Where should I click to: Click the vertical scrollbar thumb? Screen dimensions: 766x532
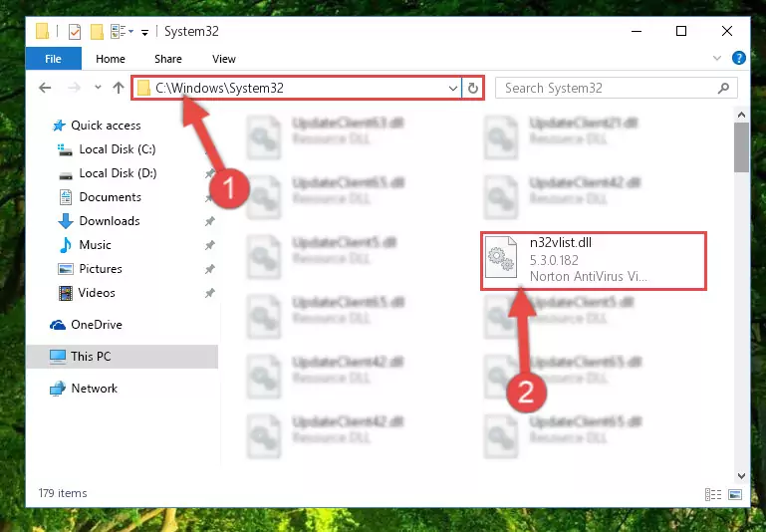(741, 147)
